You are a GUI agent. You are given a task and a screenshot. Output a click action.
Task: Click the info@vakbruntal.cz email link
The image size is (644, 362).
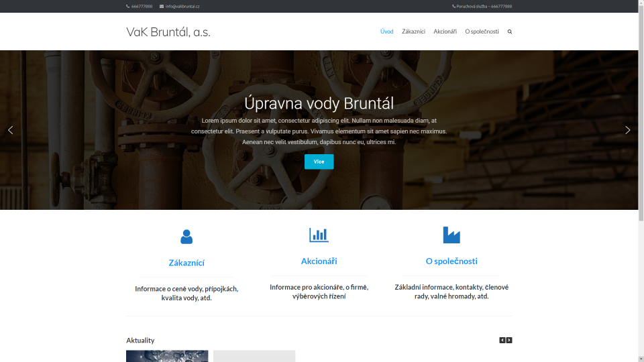[182, 6]
